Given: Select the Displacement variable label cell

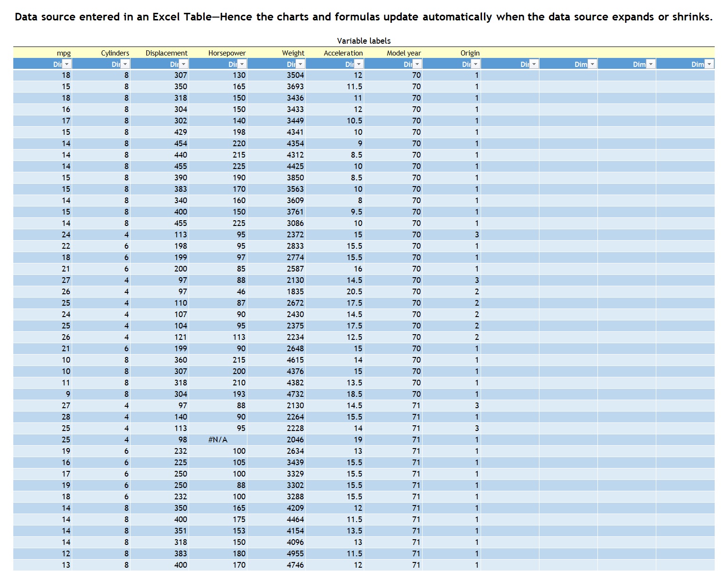Looking at the screenshot, I should (160, 53).
